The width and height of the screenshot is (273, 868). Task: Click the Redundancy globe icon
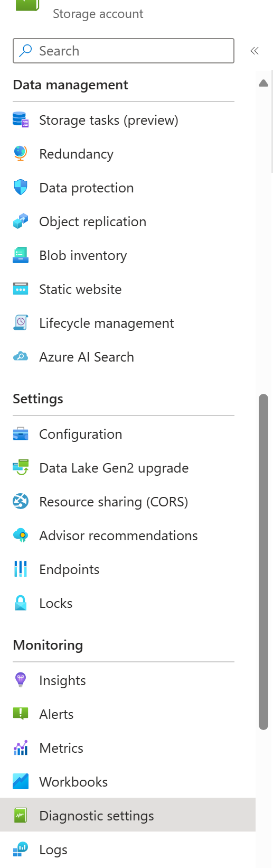pyautogui.click(x=21, y=154)
